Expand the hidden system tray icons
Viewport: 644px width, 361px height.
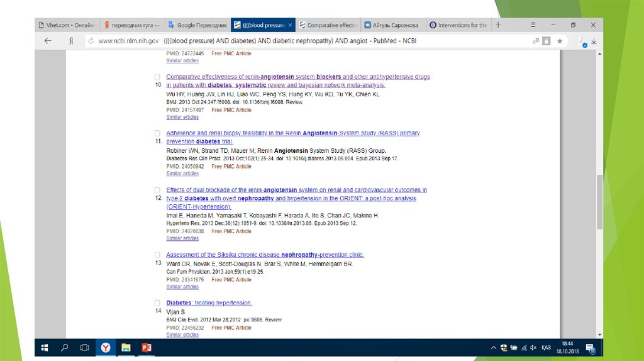click(x=494, y=347)
